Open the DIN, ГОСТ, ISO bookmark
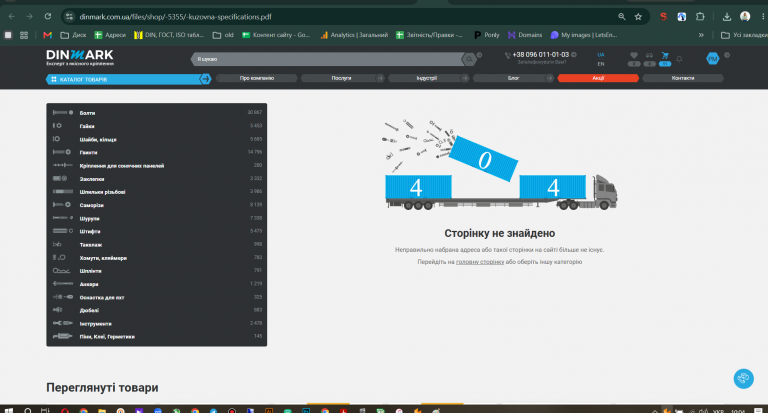The image size is (768, 413). click(169, 35)
